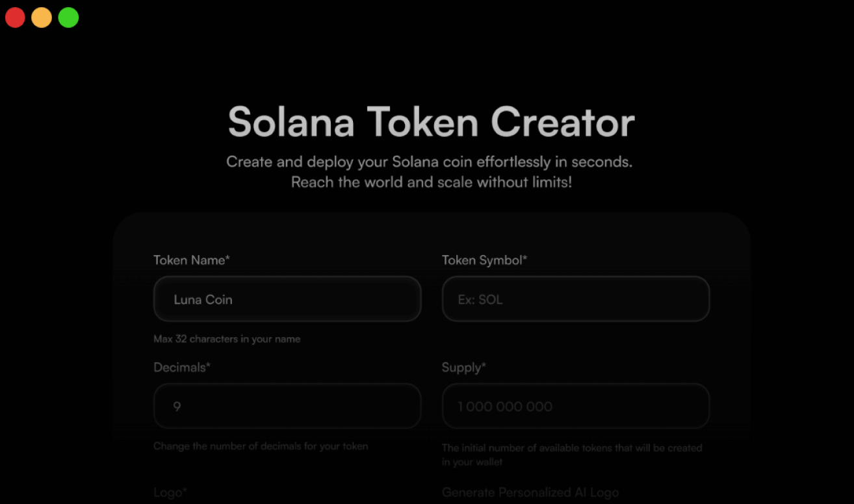The image size is (854, 504).
Task: Focus the Token Name field containing Luna Coin
Action: (287, 299)
